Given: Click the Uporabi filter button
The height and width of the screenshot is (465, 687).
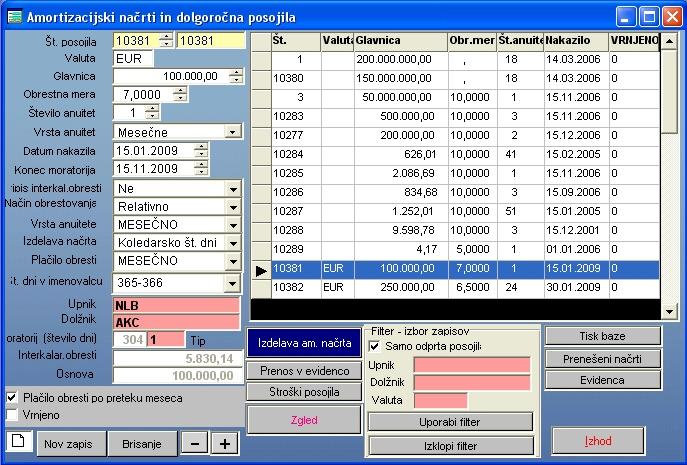Looking at the screenshot, I should click(x=449, y=421).
